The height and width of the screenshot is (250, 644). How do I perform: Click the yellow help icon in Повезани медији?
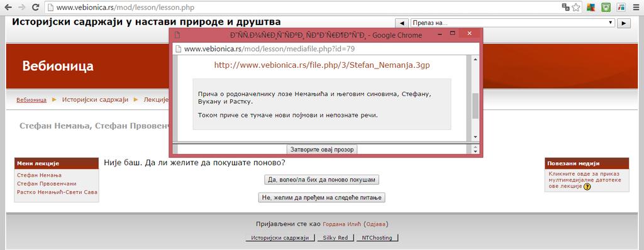[x=587, y=187]
